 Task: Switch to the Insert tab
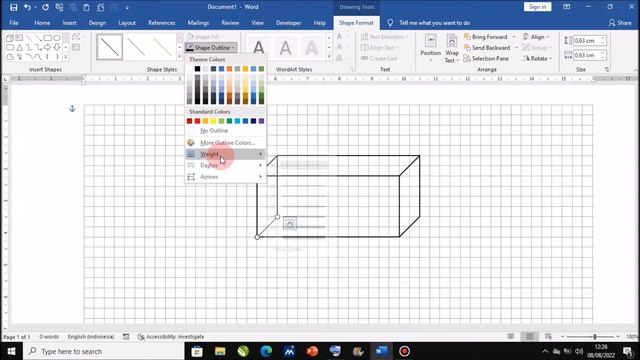[x=69, y=23]
